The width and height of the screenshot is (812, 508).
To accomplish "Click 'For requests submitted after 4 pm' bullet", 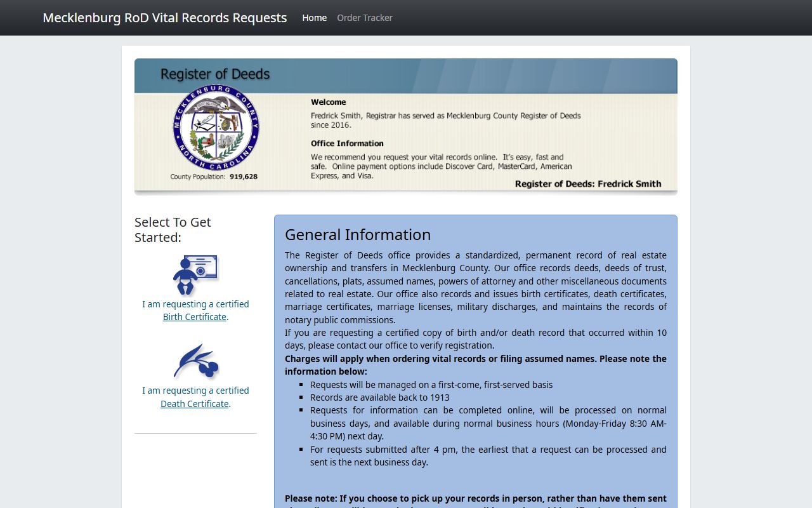I will click(488, 456).
